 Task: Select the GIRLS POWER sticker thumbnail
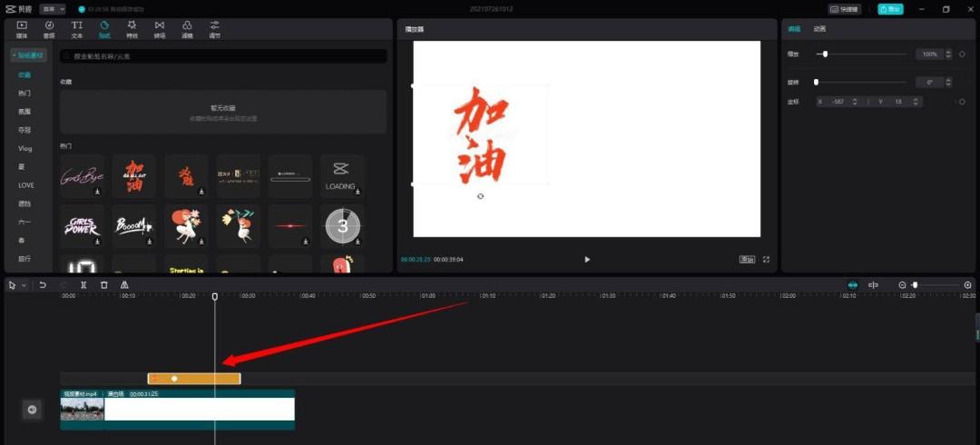[x=82, y=226]
